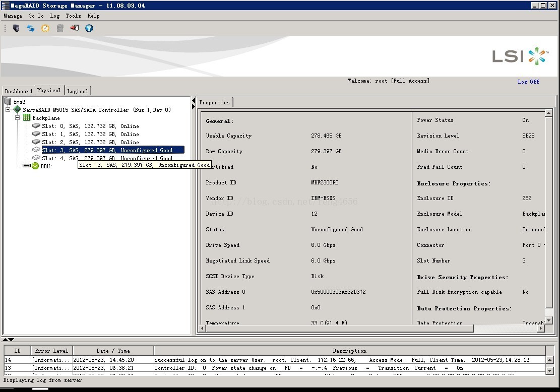Click the ID log column header

coord(18,351)
